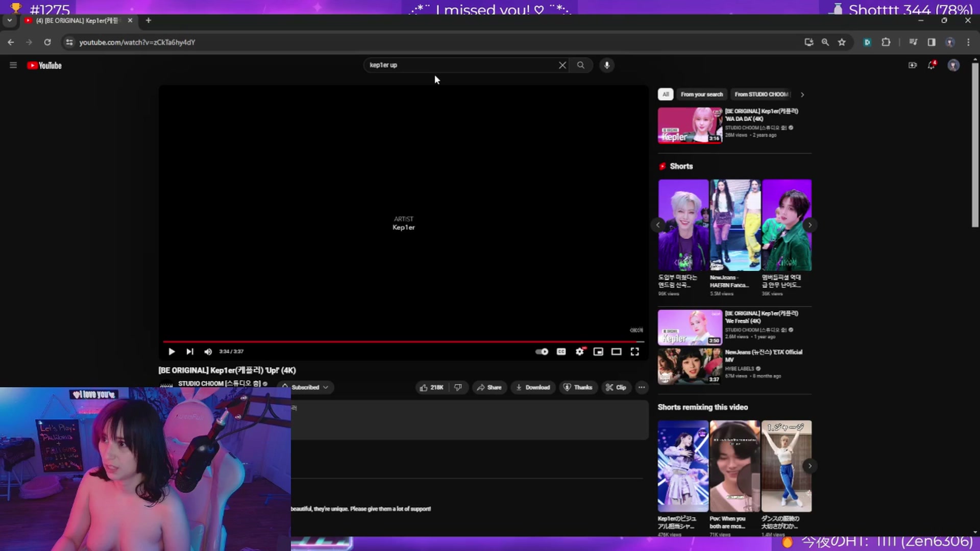Click the browser address bar URL
Viewport: 980px width, 551px height.
coord(137,42)
